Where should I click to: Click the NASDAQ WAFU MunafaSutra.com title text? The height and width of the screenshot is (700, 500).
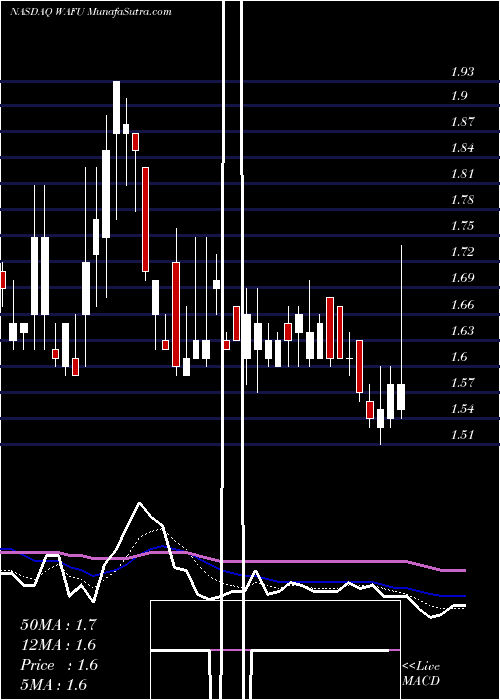click(91, 12)
